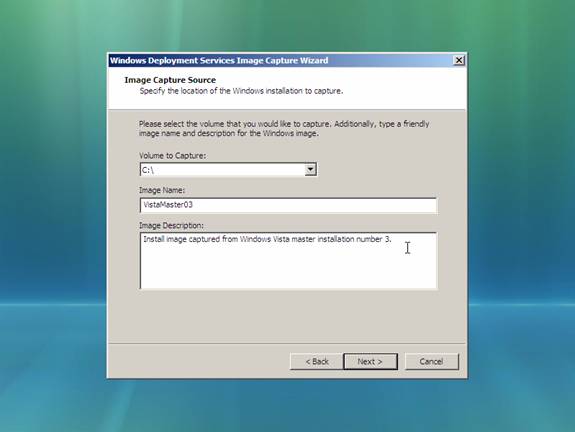Click the 'Image Description:' label
Screen dimensions: 575x432
171,225
